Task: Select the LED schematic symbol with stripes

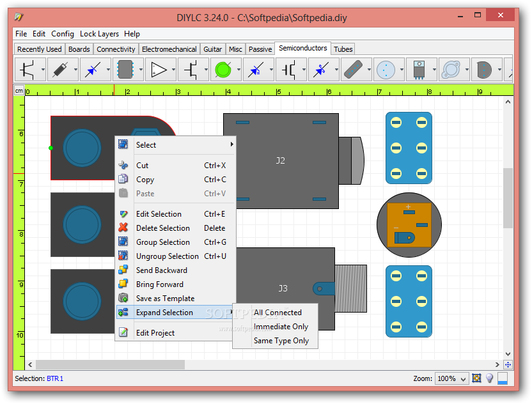Action: click(x=256, y=70)
